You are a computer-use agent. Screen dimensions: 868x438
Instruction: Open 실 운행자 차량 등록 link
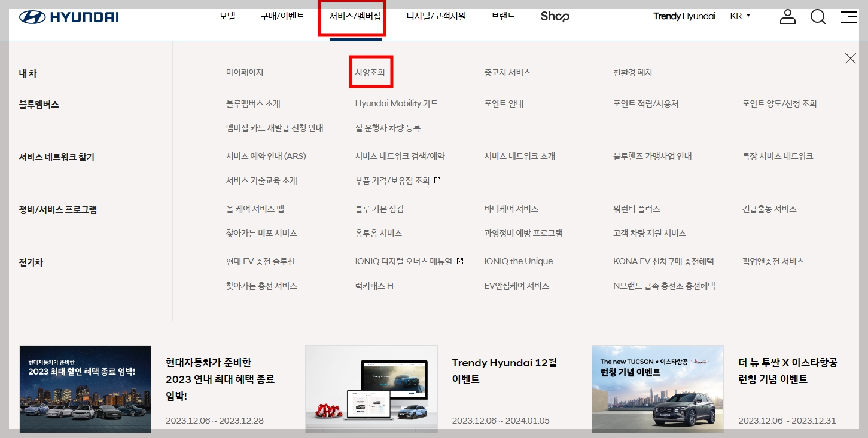pyautogui.click(x=388, y=128)
